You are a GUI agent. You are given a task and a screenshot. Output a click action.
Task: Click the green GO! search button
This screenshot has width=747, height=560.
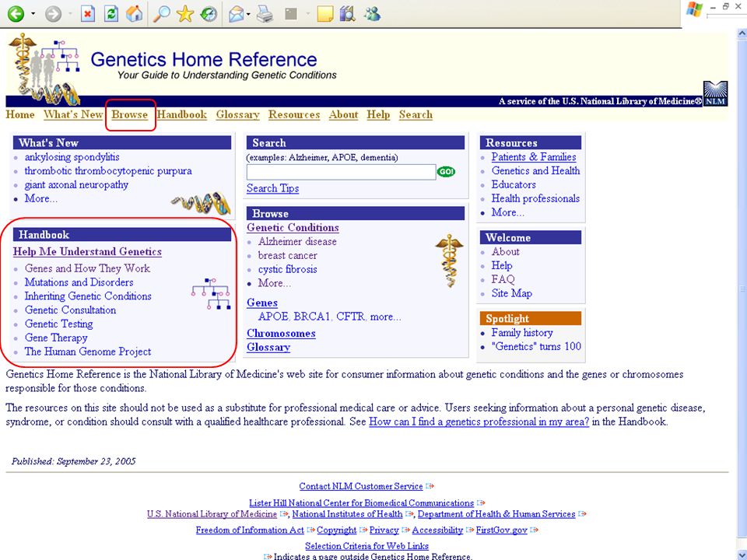click(x=446, y=171)
